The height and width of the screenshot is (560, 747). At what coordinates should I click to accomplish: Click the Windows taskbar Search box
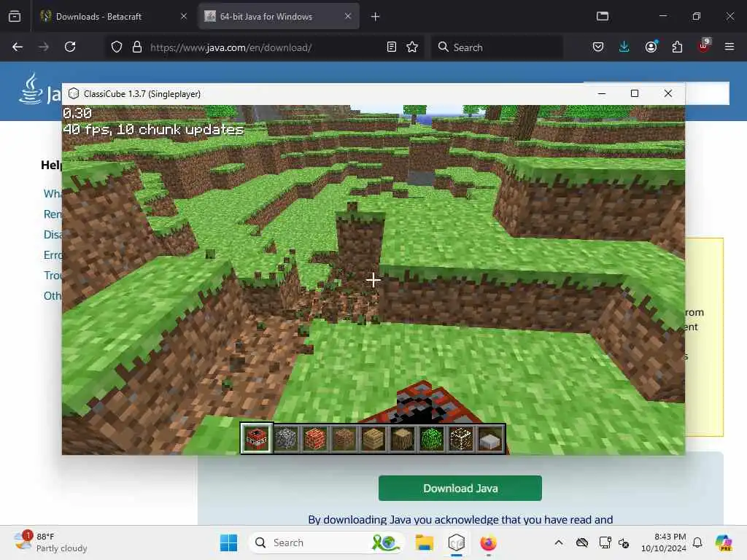tap(327, 542)
